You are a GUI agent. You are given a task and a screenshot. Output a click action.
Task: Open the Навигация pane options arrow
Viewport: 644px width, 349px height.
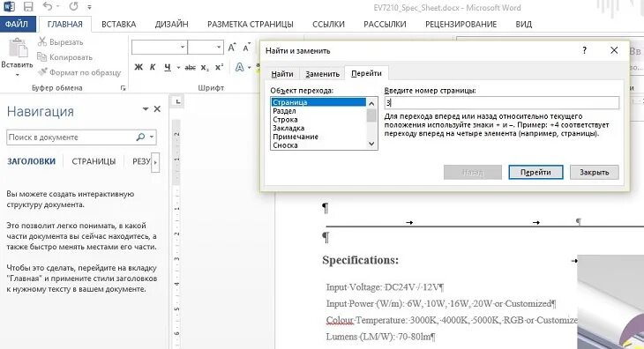click(146, 109)
